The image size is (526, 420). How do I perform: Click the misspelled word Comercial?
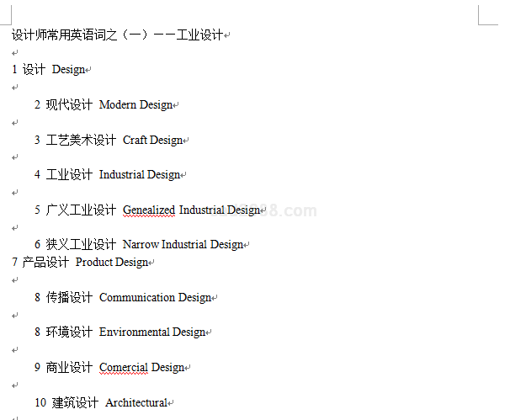point(123,368)
